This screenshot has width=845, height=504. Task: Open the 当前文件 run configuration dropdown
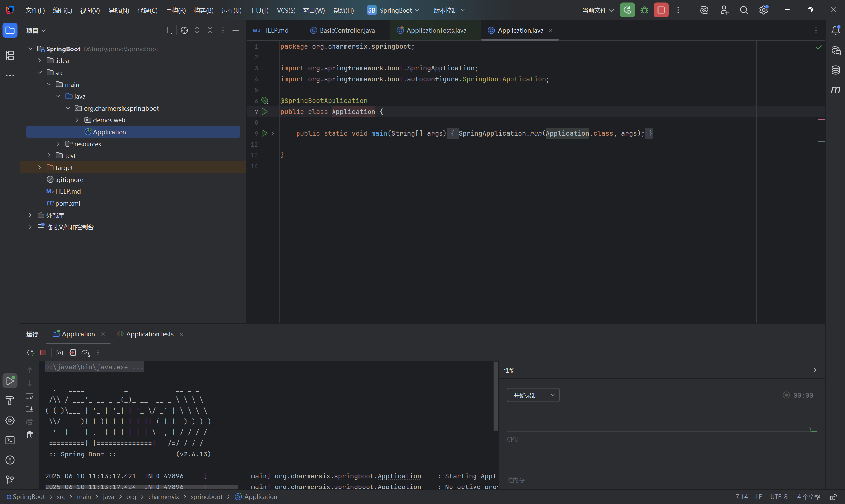598,10
